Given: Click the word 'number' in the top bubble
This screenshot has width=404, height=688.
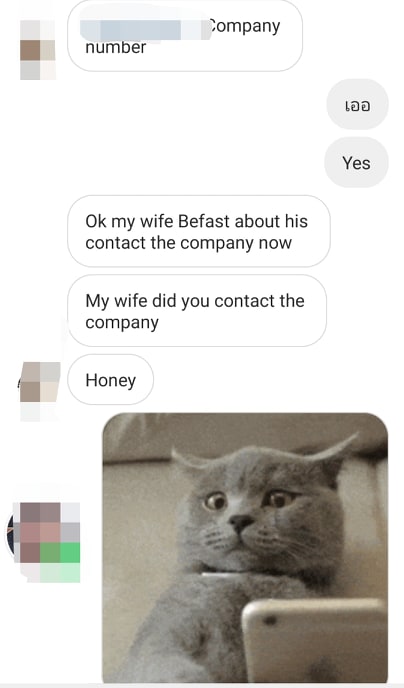Looking at the screenshot, I should (x=116, y=47).
